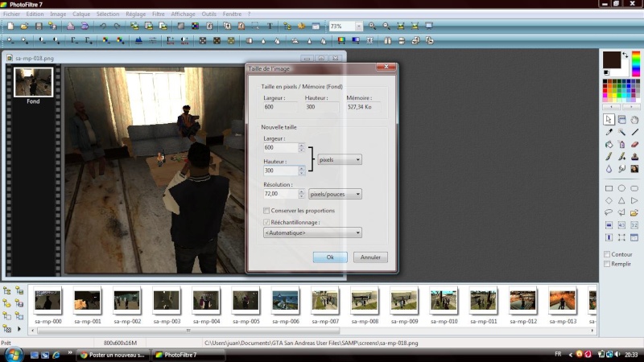Click the Contrast plus icon
Screen dimensions: 644x362
56,40
